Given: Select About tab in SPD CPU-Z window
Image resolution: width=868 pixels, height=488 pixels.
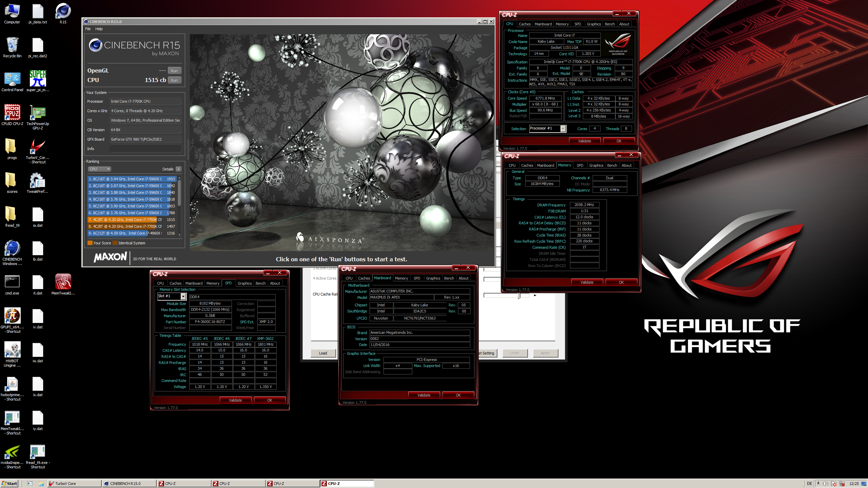Looking at the screenshot, I should [x=275, y=283].
